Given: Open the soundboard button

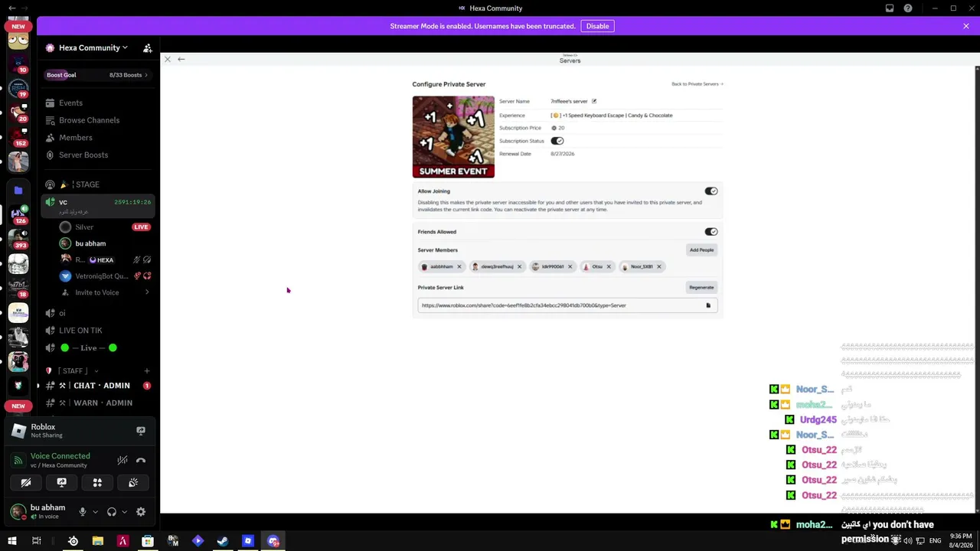Looking at the screenshot, I should (x=133, y=483).
